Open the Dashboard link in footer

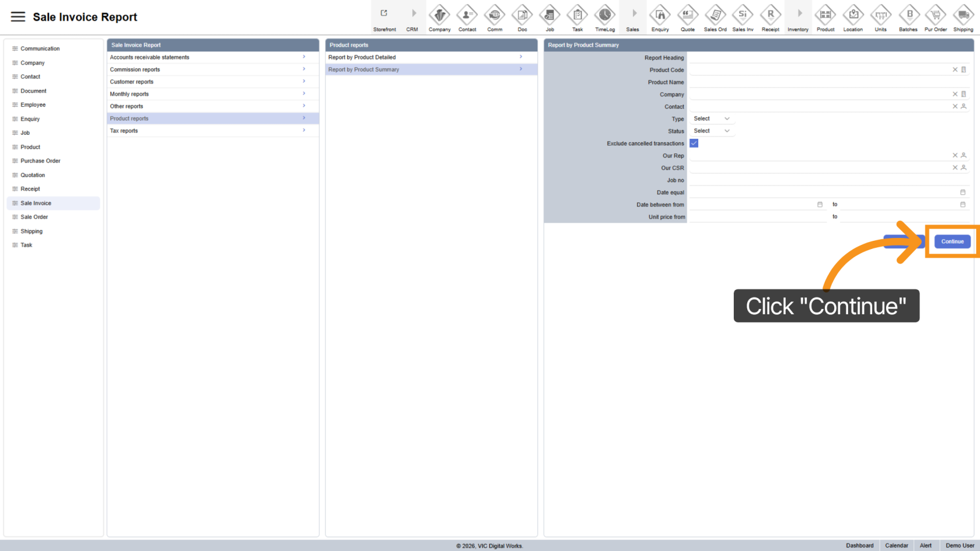point(859,546)
